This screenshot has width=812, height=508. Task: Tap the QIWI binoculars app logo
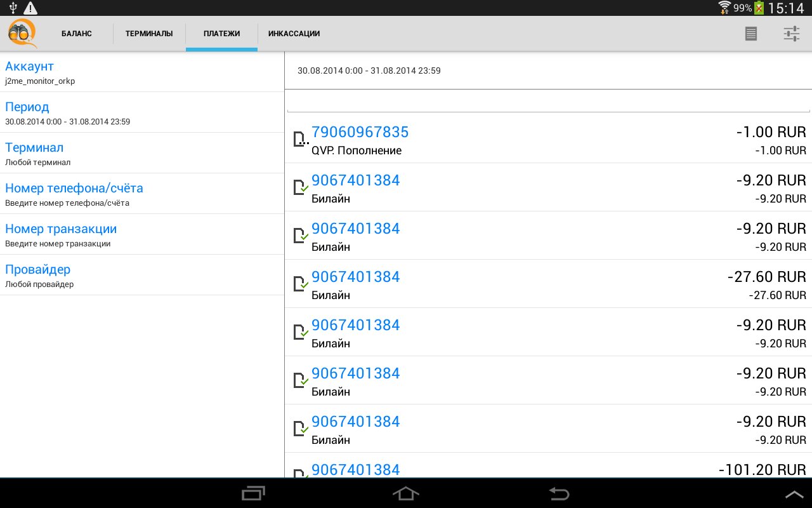(x=22, y=34)
